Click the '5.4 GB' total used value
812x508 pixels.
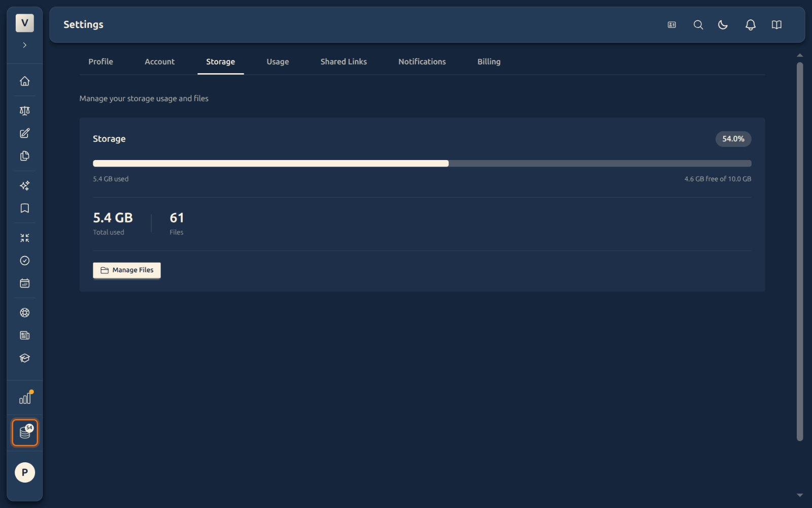tap(113, 218)
